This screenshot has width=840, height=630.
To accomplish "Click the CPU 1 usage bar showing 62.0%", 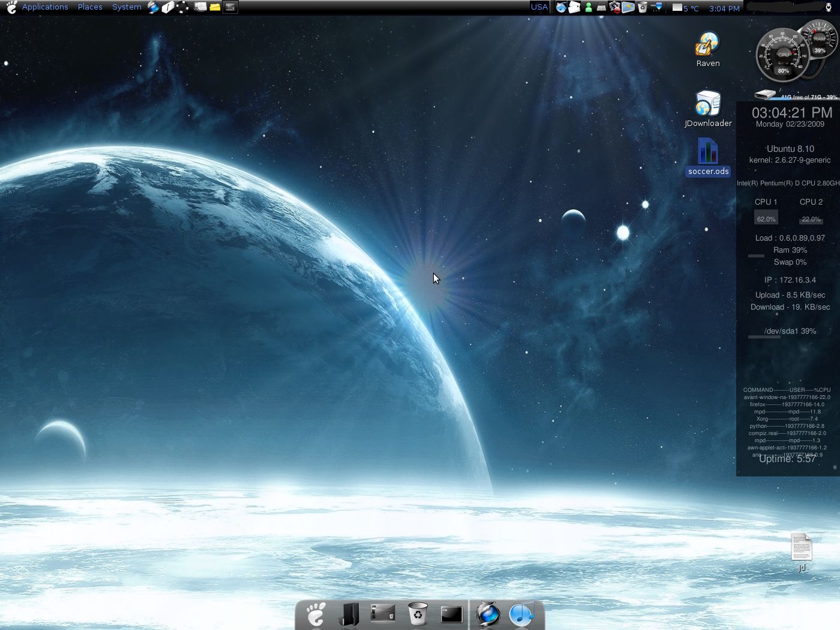I will coord(766,217).
